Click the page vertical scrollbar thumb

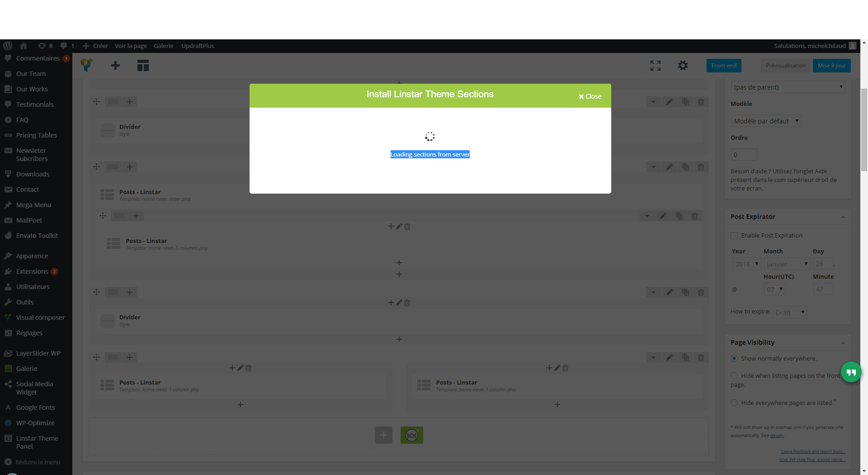(864, 130)
